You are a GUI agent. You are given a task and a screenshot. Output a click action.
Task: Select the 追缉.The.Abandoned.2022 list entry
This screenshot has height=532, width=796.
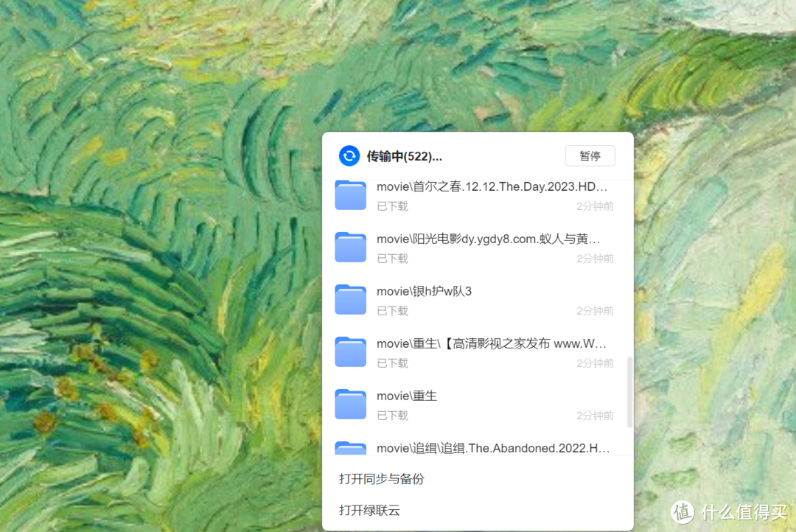click(x=492, y=447)
